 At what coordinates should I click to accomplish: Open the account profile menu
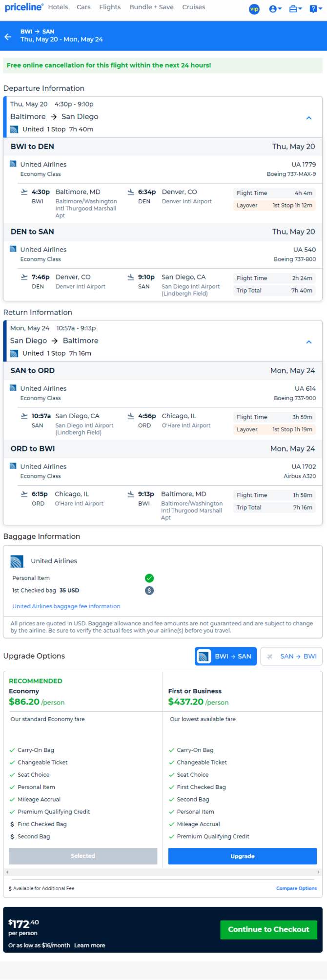[x=275, y=9]
